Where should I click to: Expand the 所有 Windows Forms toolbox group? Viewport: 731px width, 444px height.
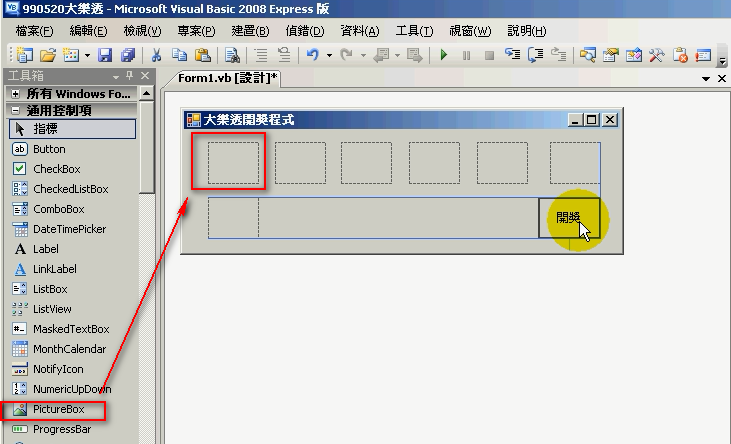click(x=15, y=94)
